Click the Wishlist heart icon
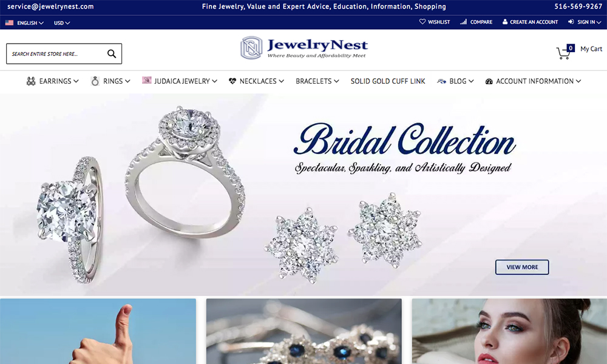 click(x=422, y=22)
